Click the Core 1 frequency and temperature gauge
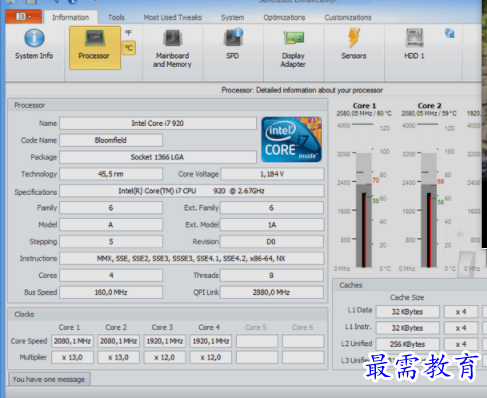The height and width of the screenshot is (398, 487). (364, 197)
